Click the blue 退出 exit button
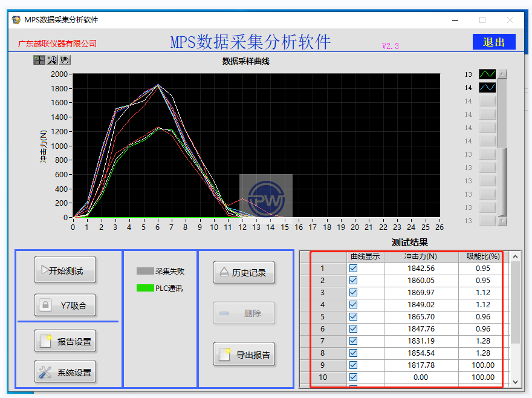Screen dimensions: 532x398 point(494,42)
